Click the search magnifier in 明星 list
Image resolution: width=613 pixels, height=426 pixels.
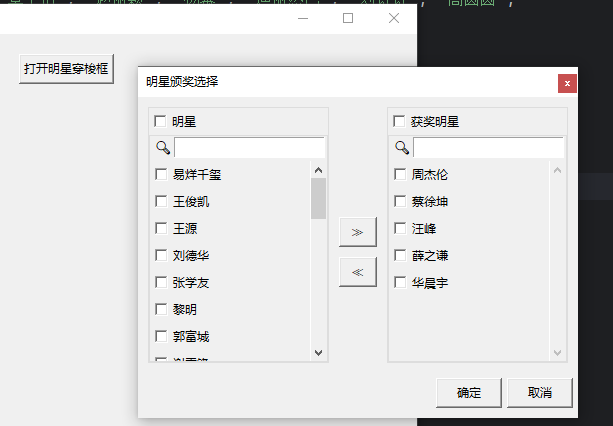coord(163,148)
